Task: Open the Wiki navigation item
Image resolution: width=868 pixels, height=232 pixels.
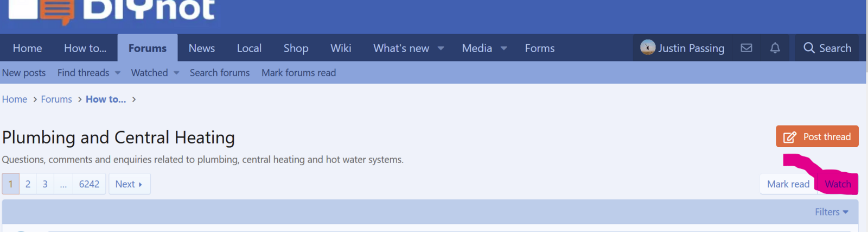Action: pos(341,48)
